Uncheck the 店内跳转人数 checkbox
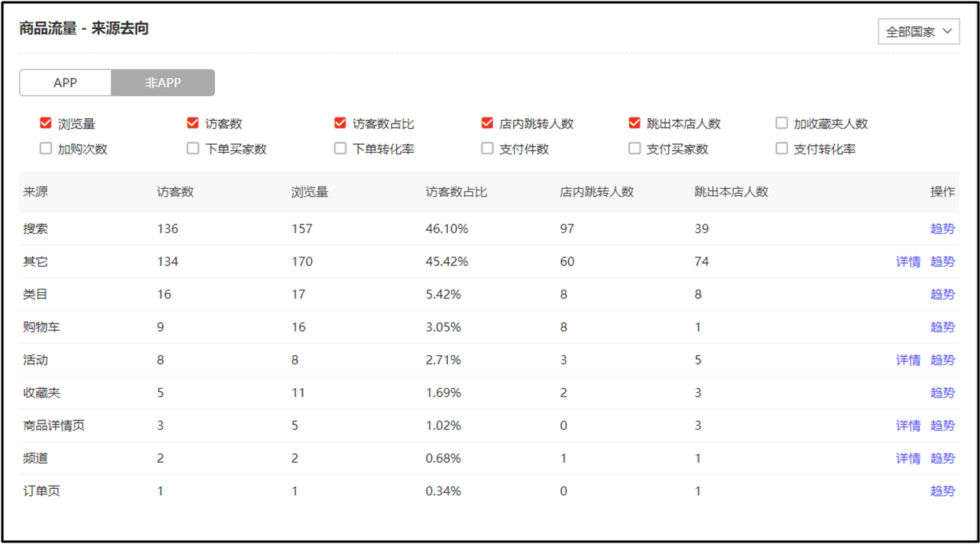980x544 pixels. (x=487, y=123)
